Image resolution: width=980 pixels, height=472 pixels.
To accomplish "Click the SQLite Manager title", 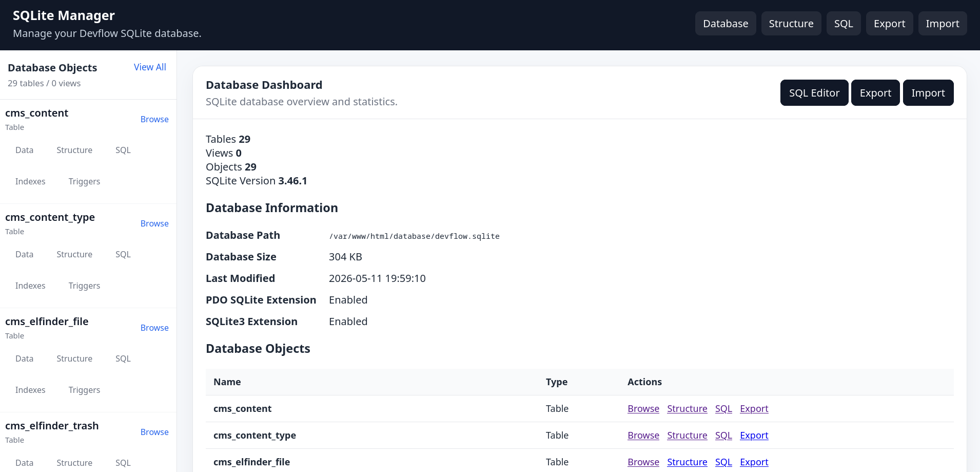I will (64, 16).
